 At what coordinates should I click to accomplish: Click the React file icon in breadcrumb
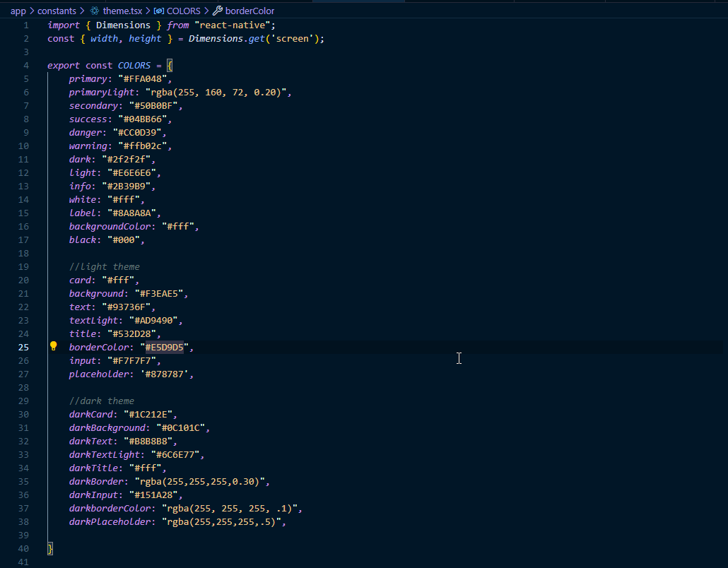click(95, 11)
